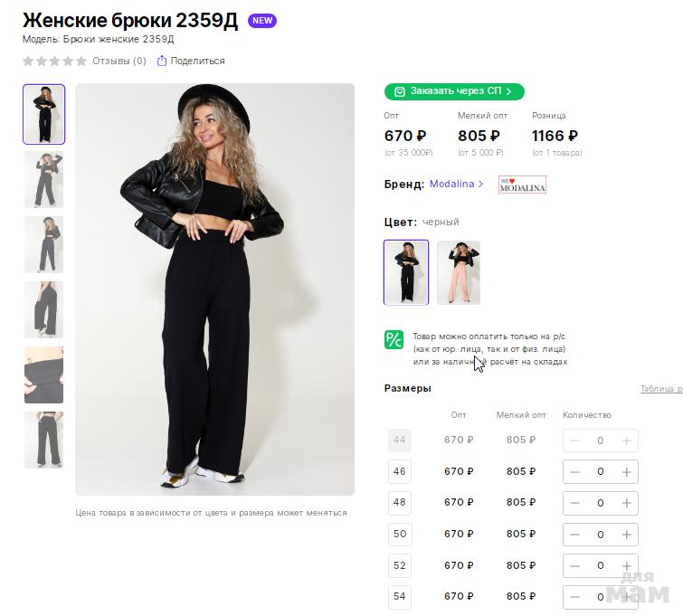Choose size 54 box

coord(400,596)
